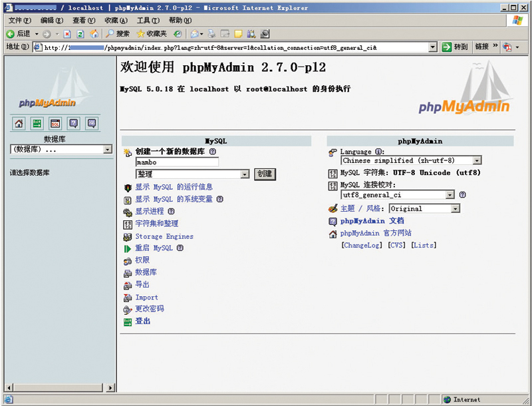Open the 帮助(H) menu
Screen dimensions: 532x406
(x=180, y=21)
